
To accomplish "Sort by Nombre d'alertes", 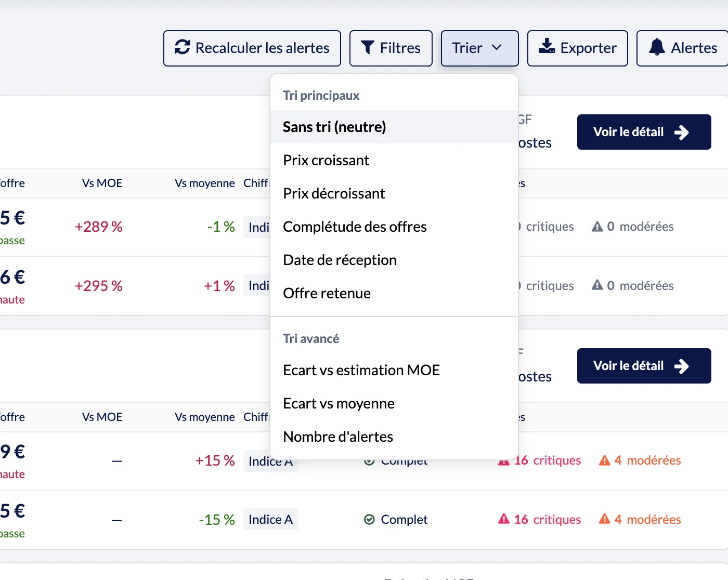I will [394, 437].
